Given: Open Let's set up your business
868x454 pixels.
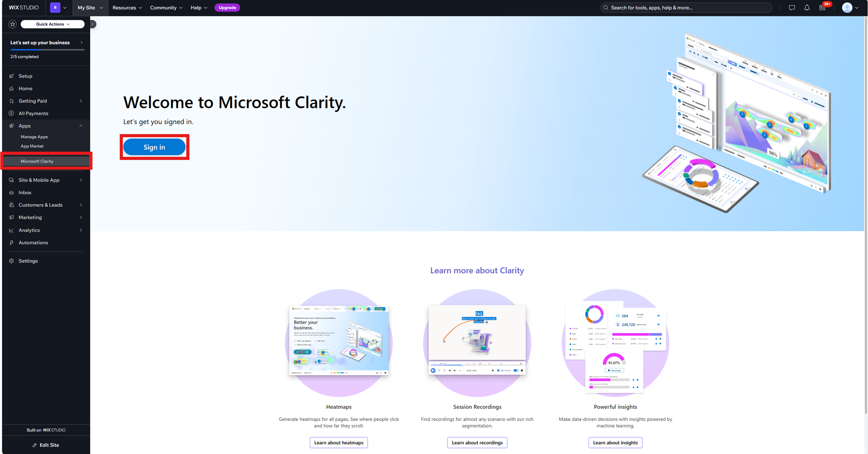Looking at the screenshot, I should coord(46,42).
